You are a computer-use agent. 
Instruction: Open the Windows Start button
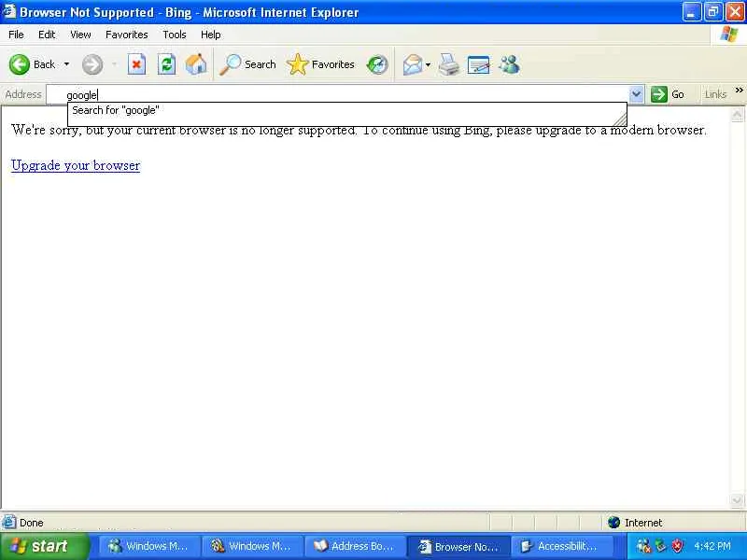(x=44, y=546)
